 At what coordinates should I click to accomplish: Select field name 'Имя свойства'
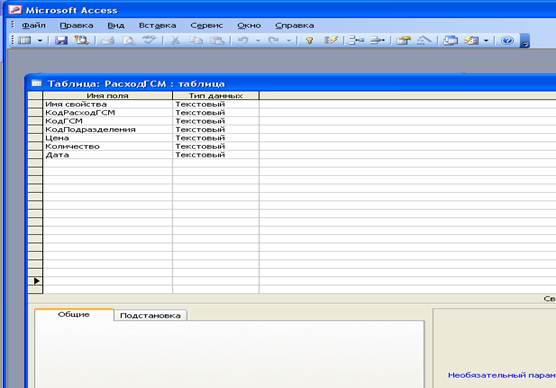(107, 104)
